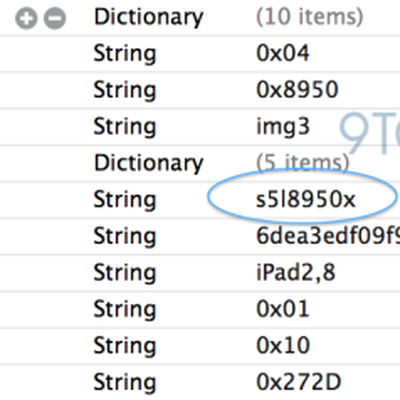This screenshot has width=400, height=400.
Task: Select the 0x8950 value cell
Action: (297, 90)
